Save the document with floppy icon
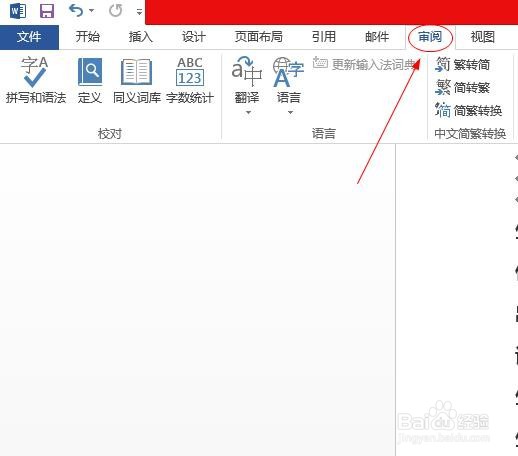The image size is (518, 456). coord(47,11)
